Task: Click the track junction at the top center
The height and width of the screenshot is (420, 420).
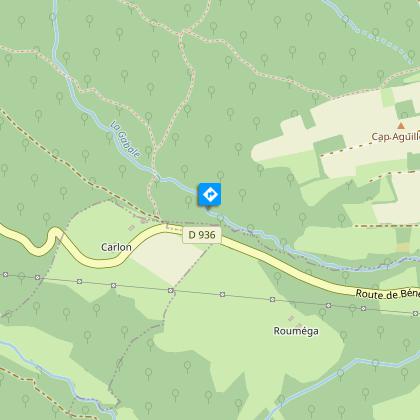Action: pos(182,33)
